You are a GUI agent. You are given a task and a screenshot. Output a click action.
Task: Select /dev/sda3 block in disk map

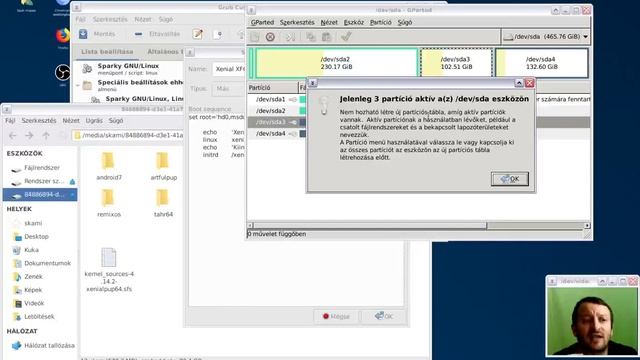[456, 63]
